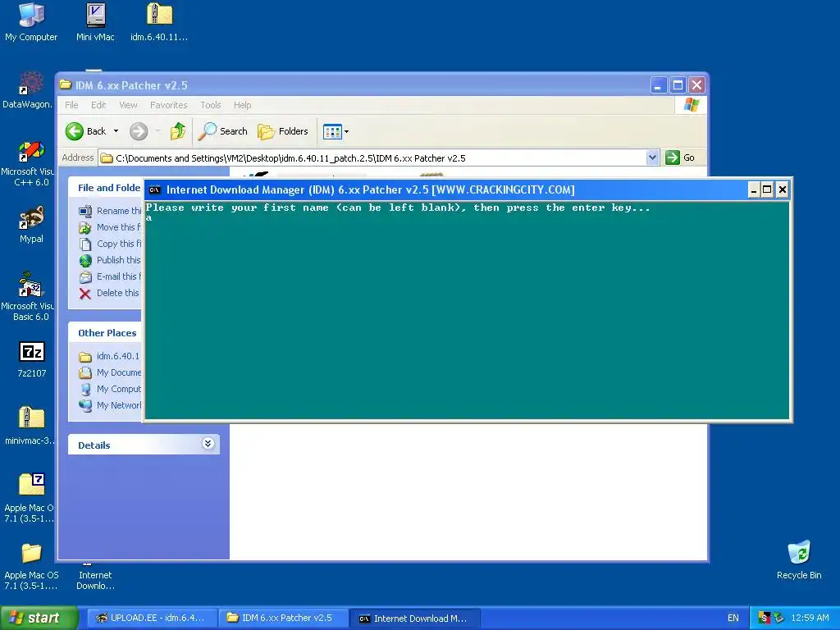
Task: Click the console window system menu icon
Action: pyautogui.click(x=154, y=189)
